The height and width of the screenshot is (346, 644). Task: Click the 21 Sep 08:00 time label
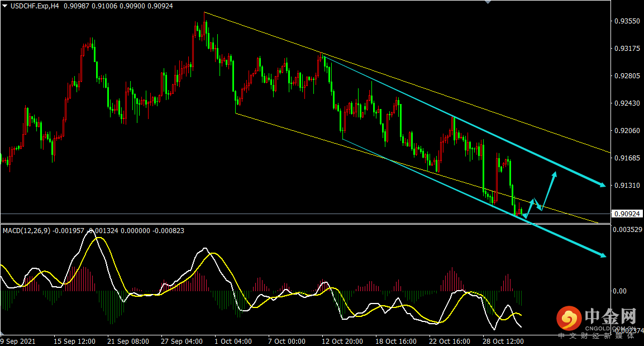128,342
